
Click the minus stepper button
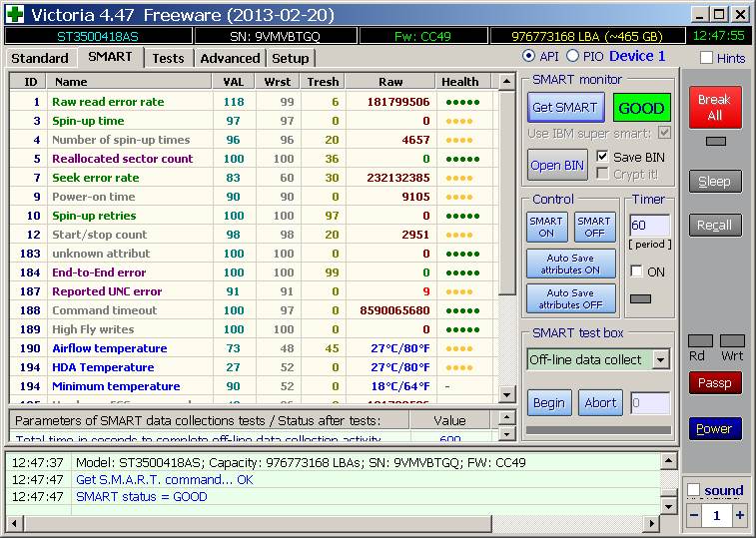point(694,516)
